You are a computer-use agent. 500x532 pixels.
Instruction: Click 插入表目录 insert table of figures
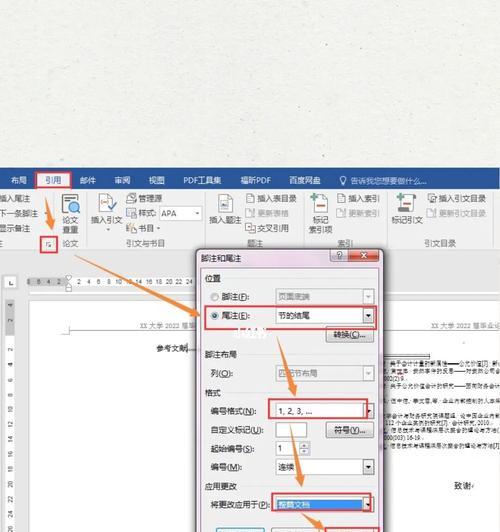271,198
